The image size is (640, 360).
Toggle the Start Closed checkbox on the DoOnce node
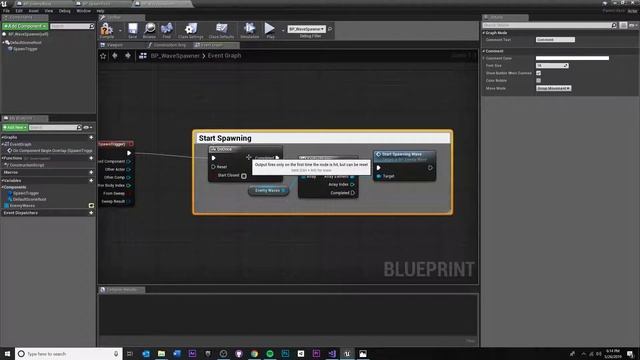[244, 176]
